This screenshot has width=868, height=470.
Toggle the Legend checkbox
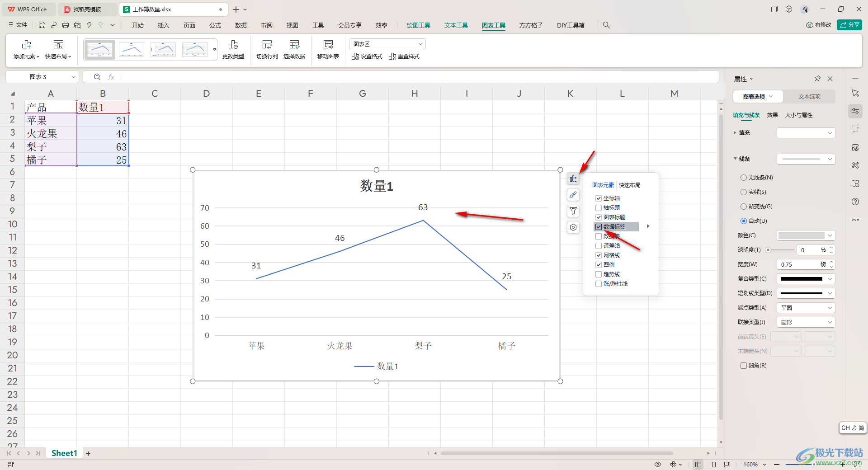coord(599,265)
